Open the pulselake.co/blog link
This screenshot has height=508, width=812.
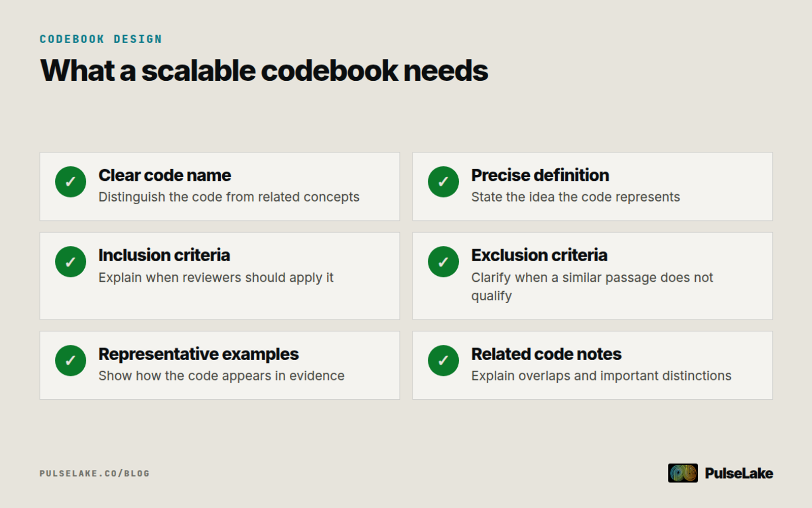[x=94, y=473]
